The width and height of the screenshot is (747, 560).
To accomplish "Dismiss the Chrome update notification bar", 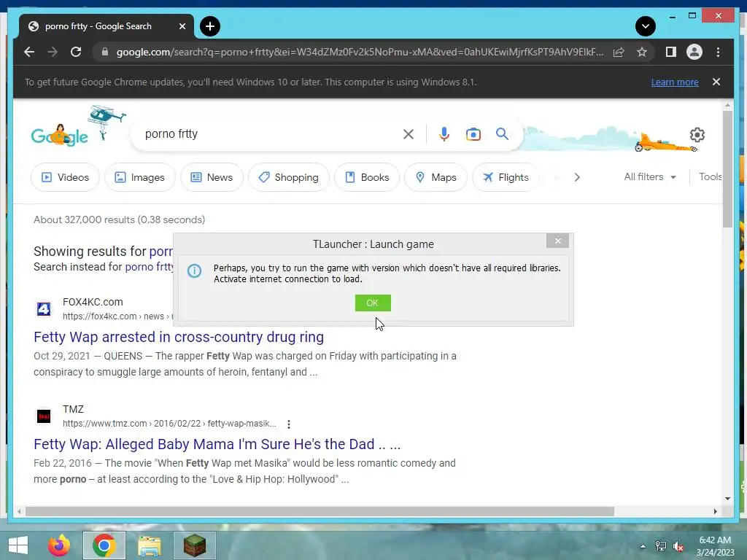I will [x=716, y=82].
